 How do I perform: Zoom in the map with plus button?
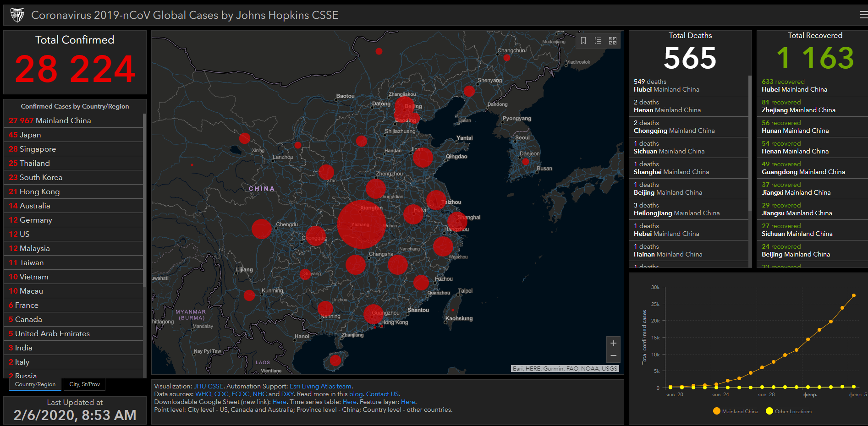pyautogui.click(x=613, y=343)
